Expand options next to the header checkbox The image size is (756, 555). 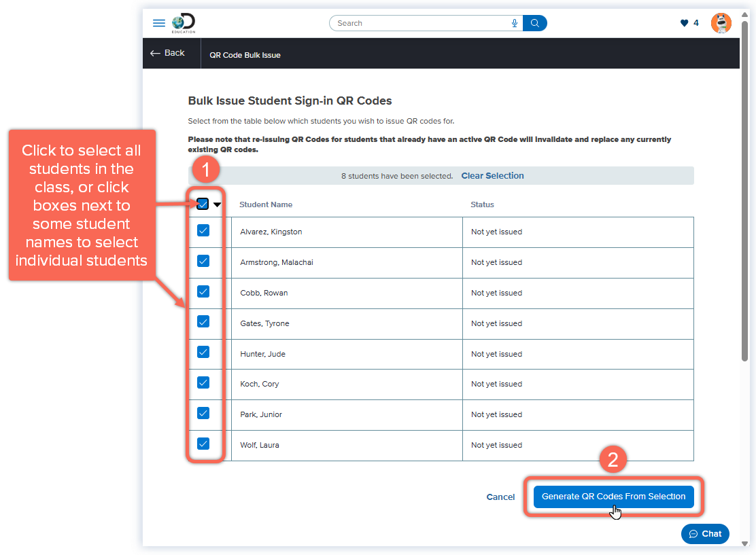pos(216,204)
